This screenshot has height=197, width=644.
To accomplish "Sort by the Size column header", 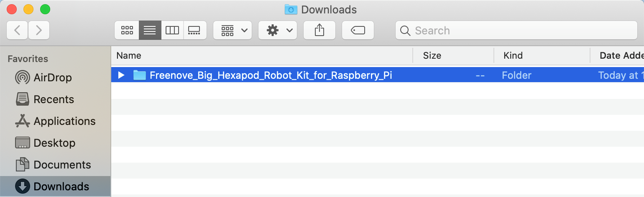I will [x=453, y=55].
